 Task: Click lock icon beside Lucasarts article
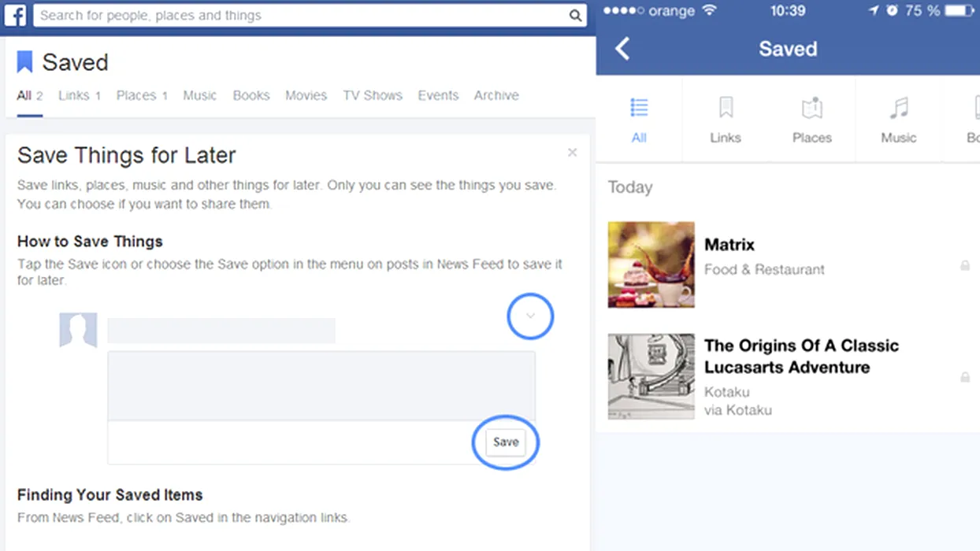964,378
